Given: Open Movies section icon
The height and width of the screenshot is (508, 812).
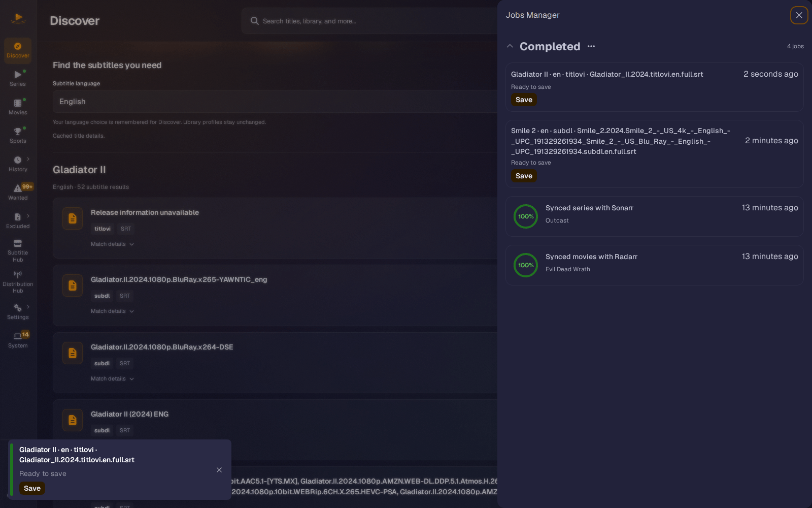Looking at the screenshot, I should (18, 103).
